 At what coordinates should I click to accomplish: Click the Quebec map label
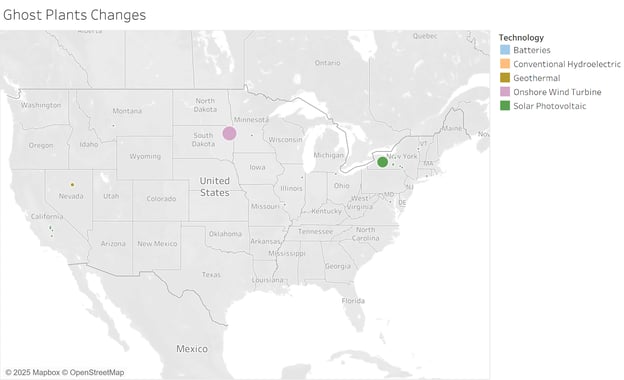pos(425,36)
